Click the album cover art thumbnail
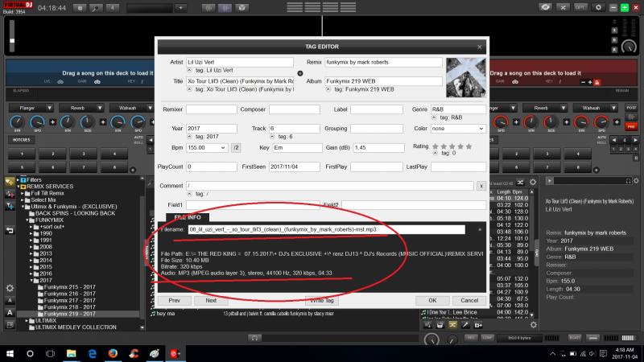The height and width of the screenshot is (362, 644). (466, 77)
